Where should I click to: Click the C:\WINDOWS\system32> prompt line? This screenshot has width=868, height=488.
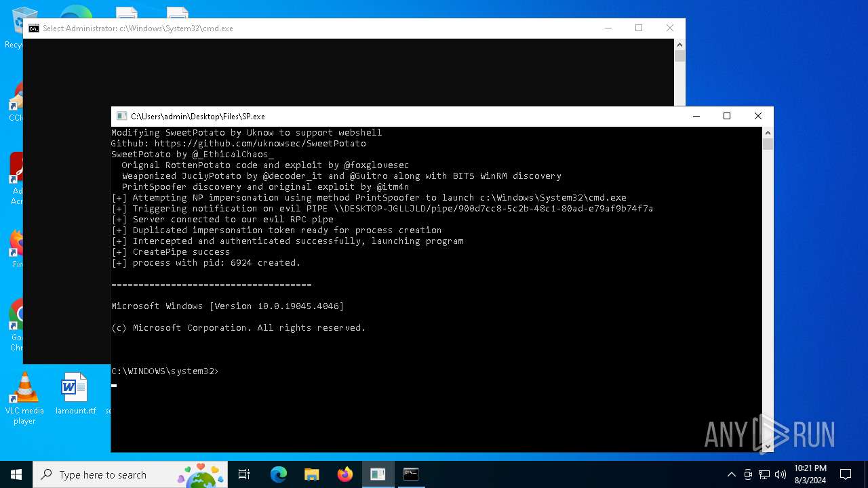[165, 371]
